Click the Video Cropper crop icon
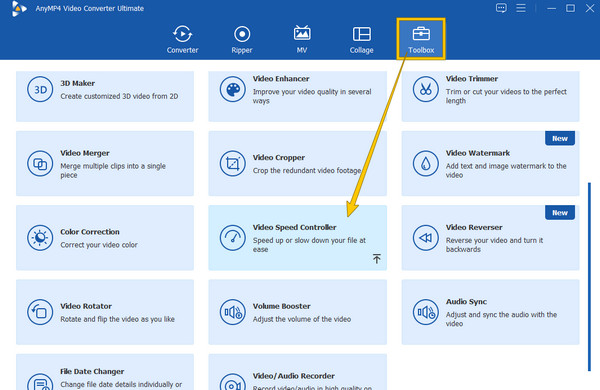The height and width of the screenshot is (390, 600). (x=233, y=163)
